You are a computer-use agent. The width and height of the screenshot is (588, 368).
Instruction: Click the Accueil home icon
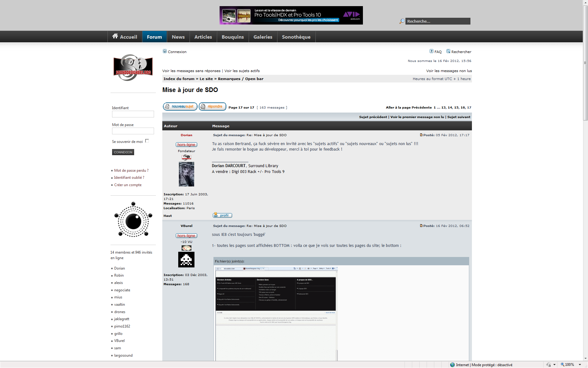pyautogui.click(x=115, y=36)
